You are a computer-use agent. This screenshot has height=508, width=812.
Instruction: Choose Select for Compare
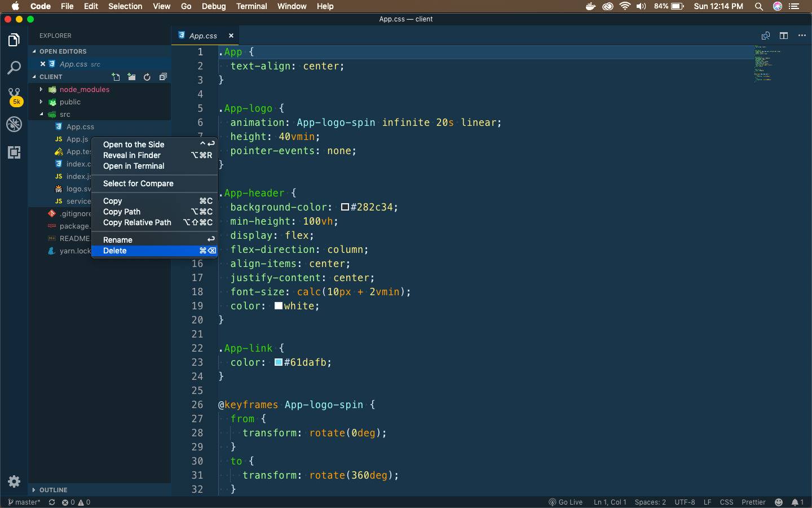155,183
